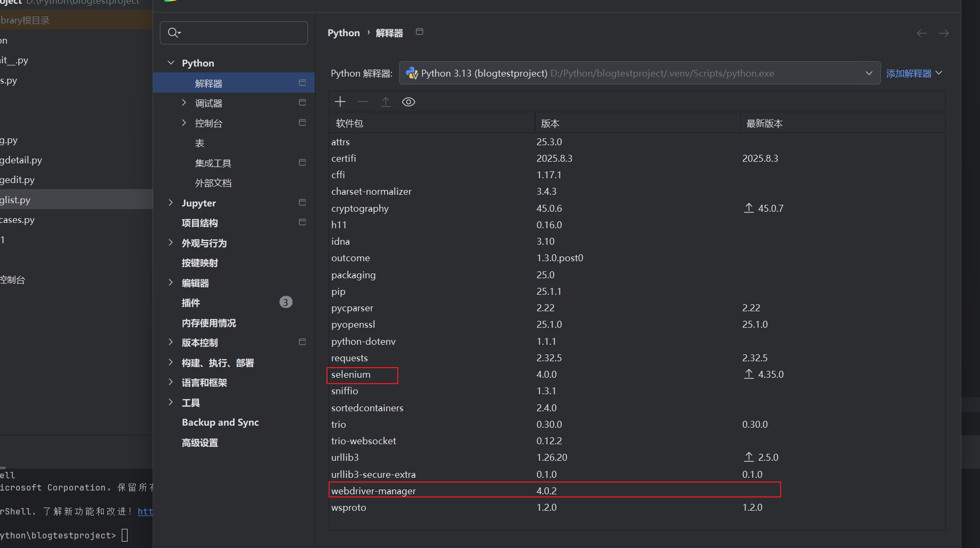Select 表 under Python settings
This screenshot has height=548, width=980.
199,143
